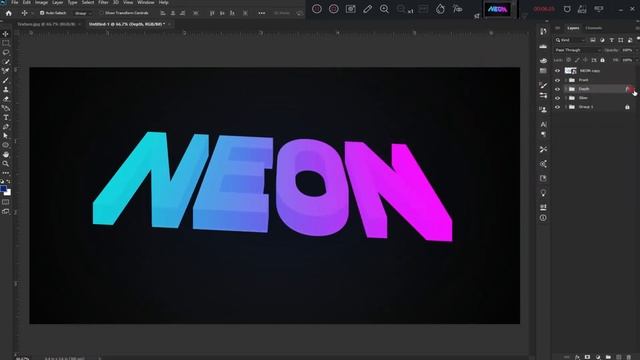
Task: Click the recorder stop button
Action: [x=333, y=9]
